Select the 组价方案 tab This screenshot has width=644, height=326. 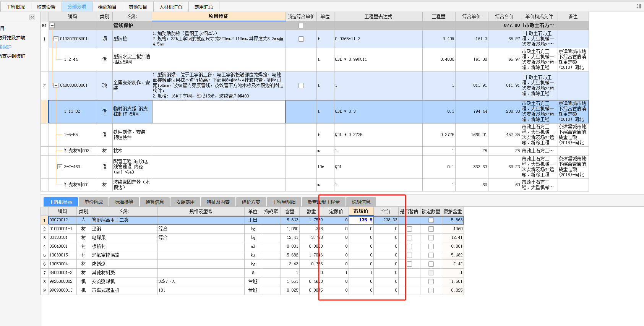(251, 202)
